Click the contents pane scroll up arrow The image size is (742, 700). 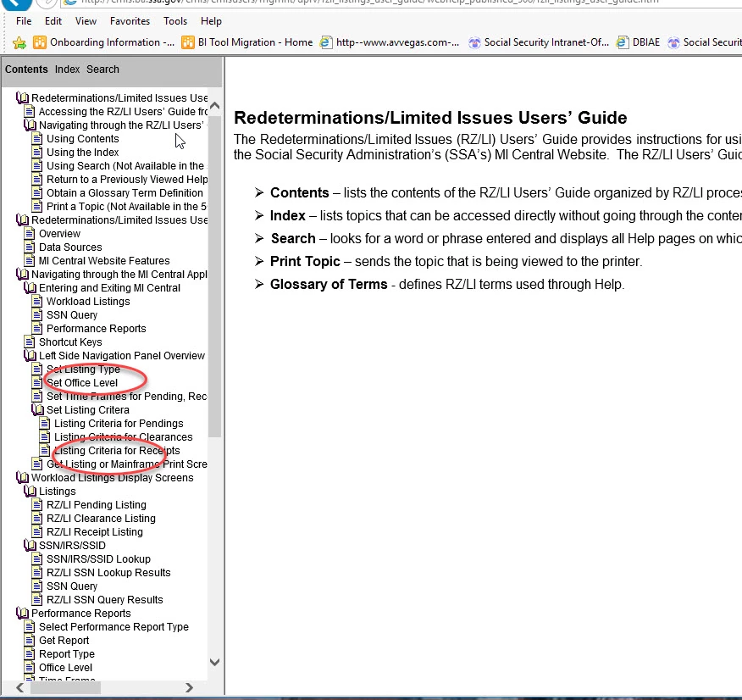pos(214,106)
